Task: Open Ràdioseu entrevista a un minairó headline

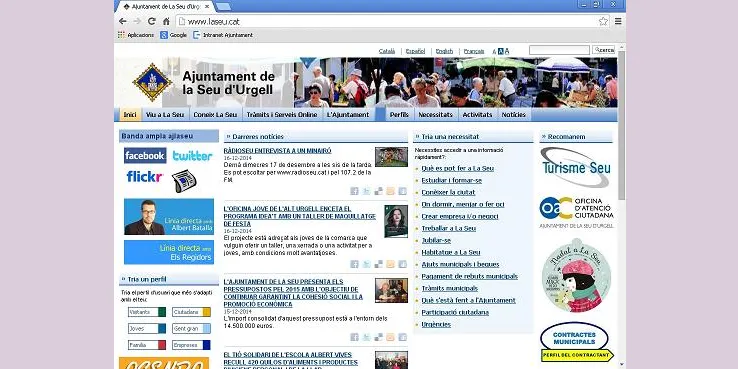Action: coord(277,151)
